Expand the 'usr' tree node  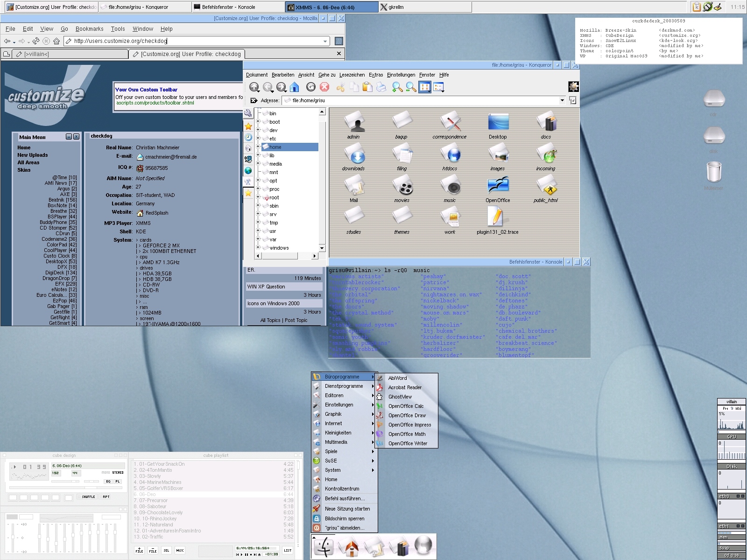(258, 231)
